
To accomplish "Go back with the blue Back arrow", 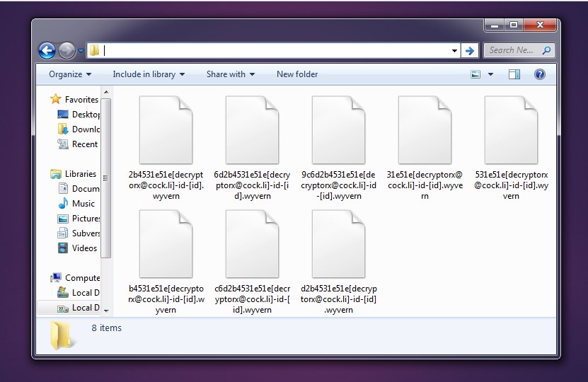I will (x=47, y=51).
